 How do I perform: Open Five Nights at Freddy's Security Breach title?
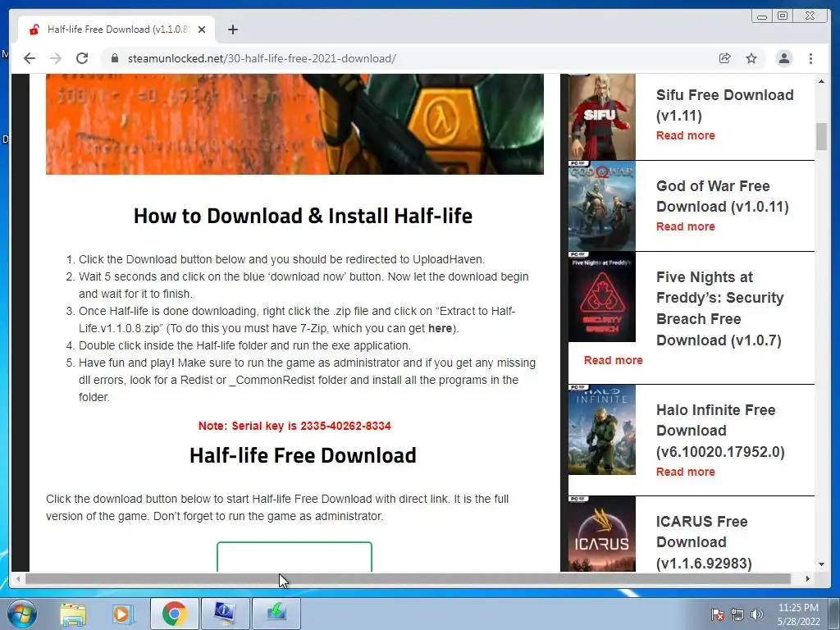(x=719, y=308)
